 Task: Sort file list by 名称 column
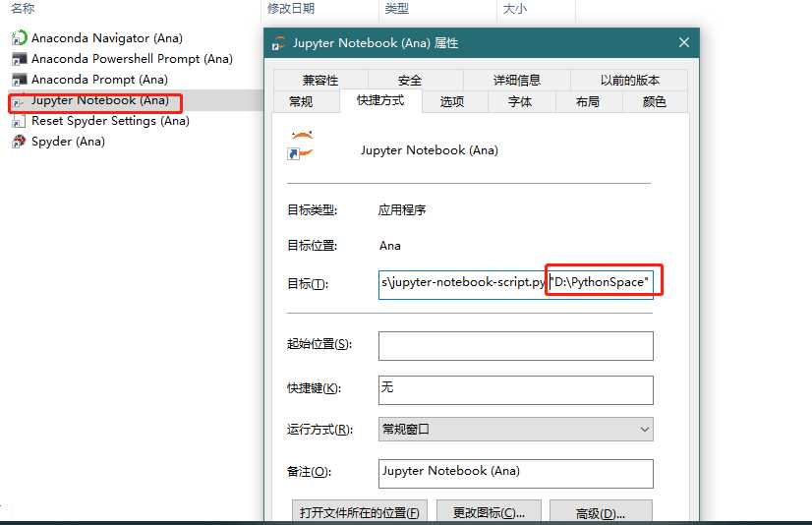24,8
